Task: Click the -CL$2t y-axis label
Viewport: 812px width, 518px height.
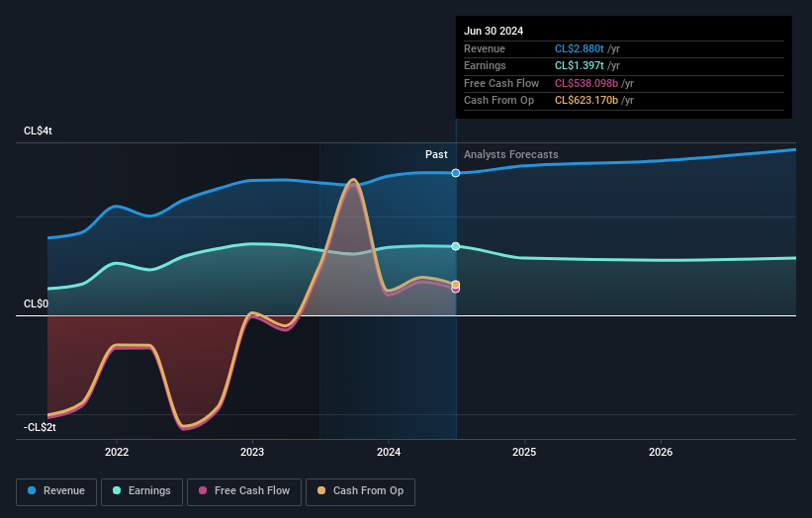Action: tap(40, 427)
